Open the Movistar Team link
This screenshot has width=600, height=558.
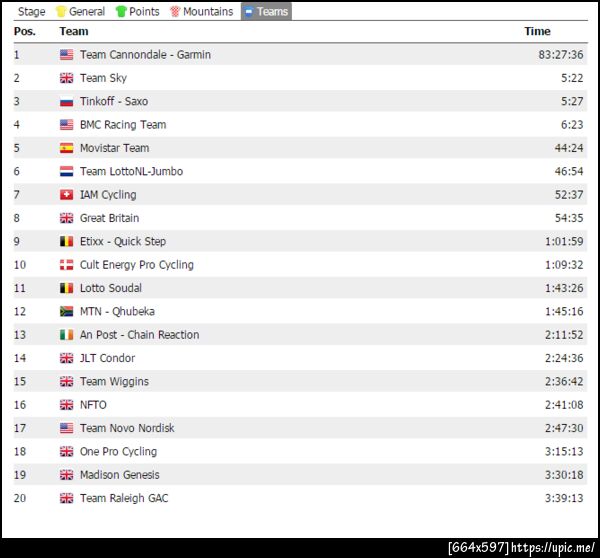click(114, 148)
